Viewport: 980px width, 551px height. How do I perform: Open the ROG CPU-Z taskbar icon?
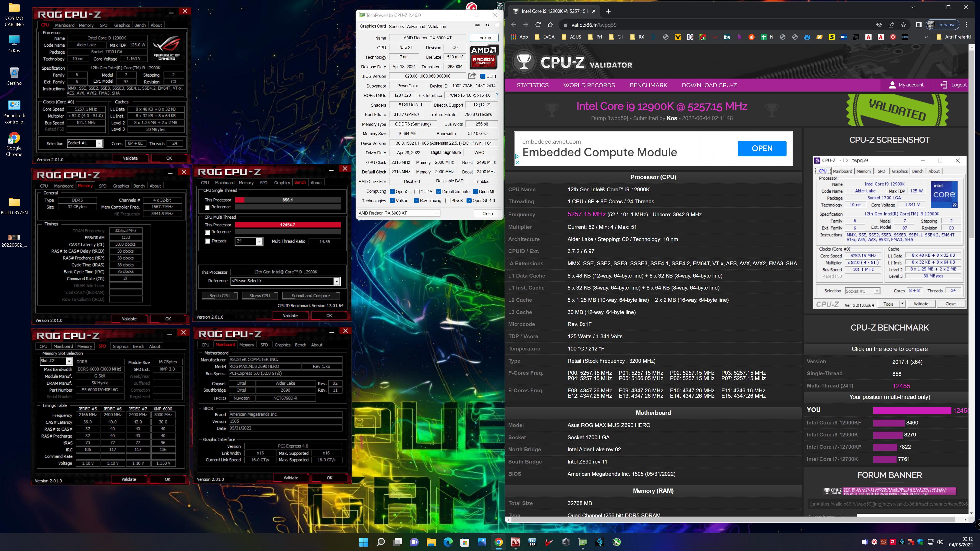click(x=516, y=542)
